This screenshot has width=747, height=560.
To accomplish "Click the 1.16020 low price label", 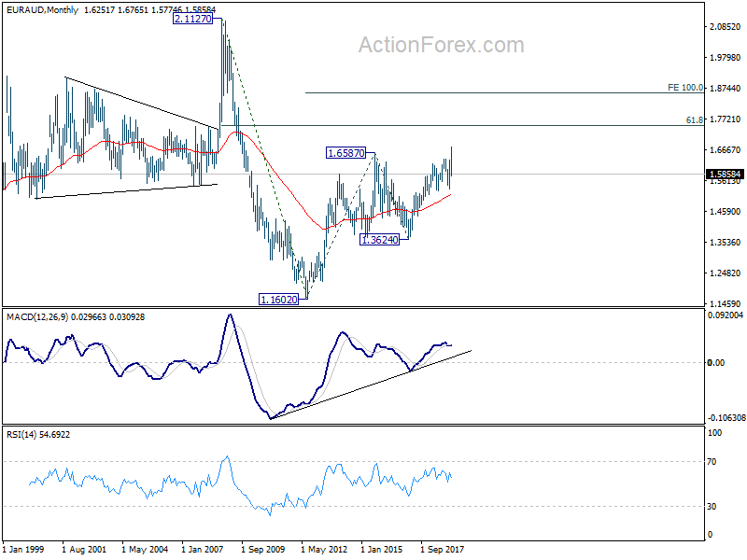I will [x=278, y=300].
